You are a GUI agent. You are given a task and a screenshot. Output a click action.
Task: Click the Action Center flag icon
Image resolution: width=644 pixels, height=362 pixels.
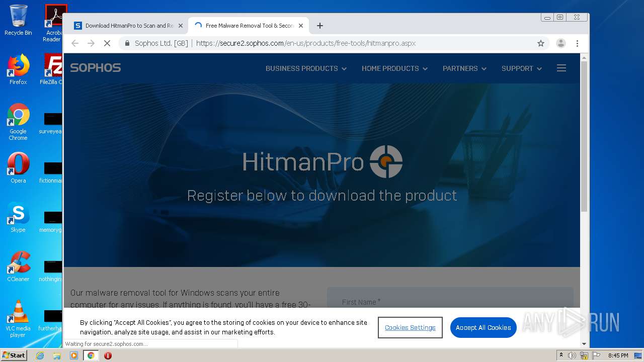coord(596,355)
